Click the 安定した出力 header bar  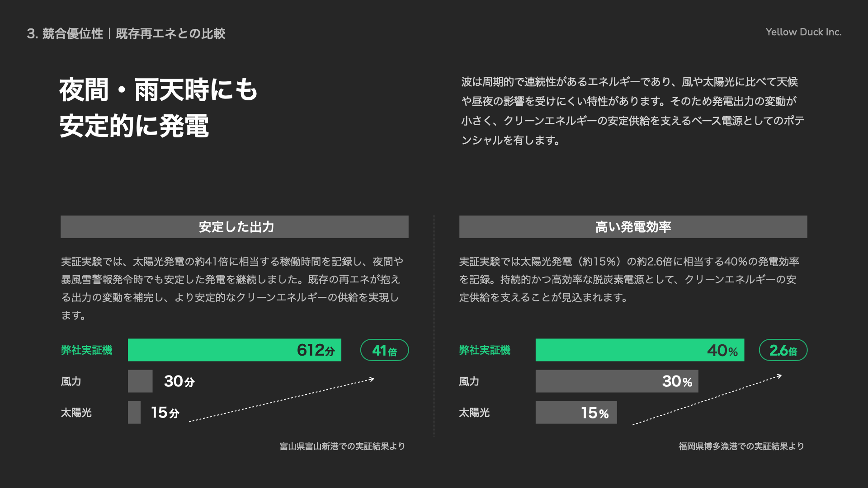click(234, 227)
